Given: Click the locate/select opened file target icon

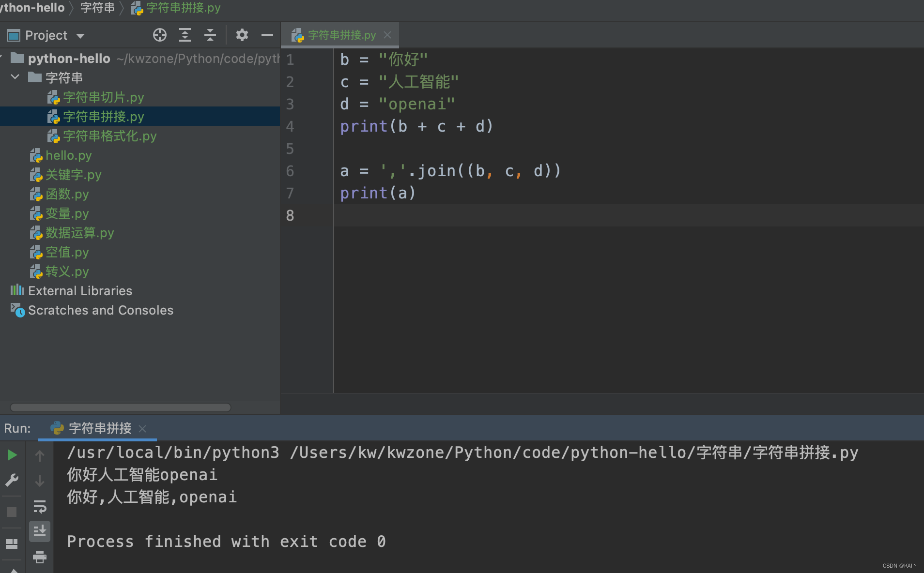Looking at the screenshot, I should [160, 35].
